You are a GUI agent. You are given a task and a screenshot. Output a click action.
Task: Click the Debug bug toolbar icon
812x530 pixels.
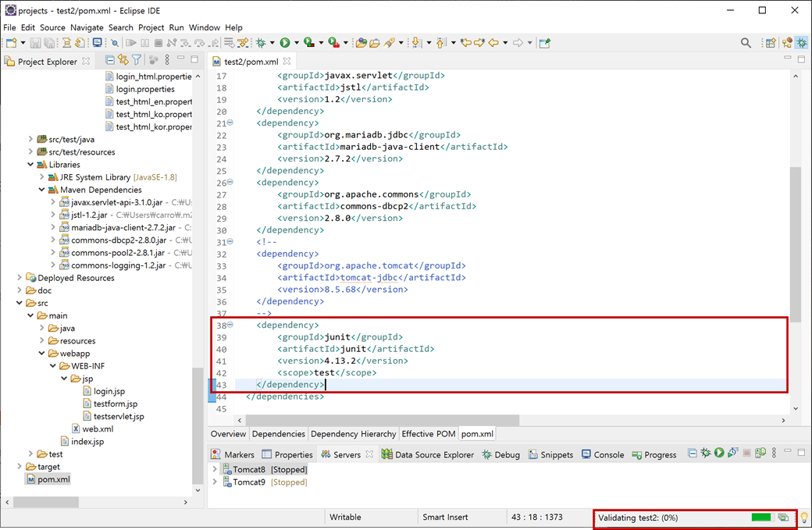pyautogui.click(x=261, y=43)
